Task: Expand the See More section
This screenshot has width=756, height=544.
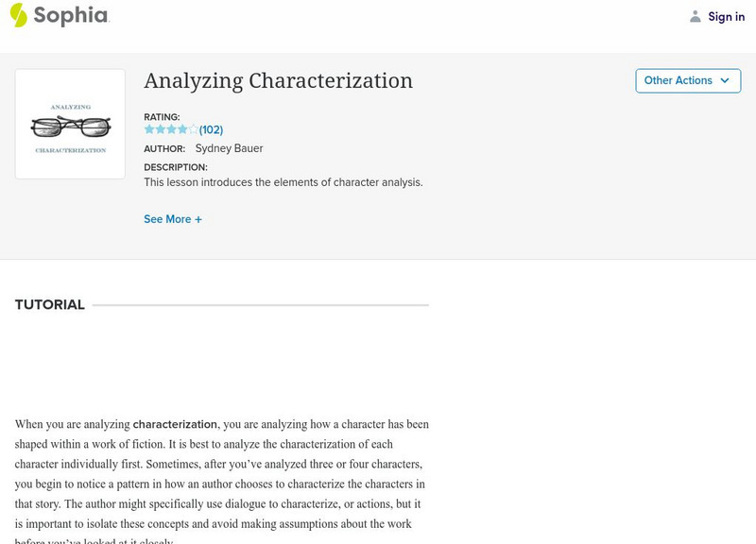Action: [167, 219]
